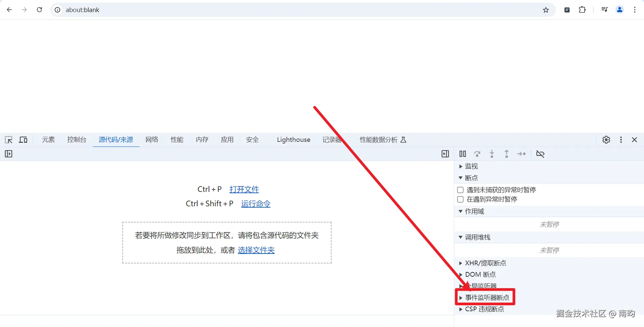Select the inspect element tool
644x327 pixels.
tap(8, 140)
